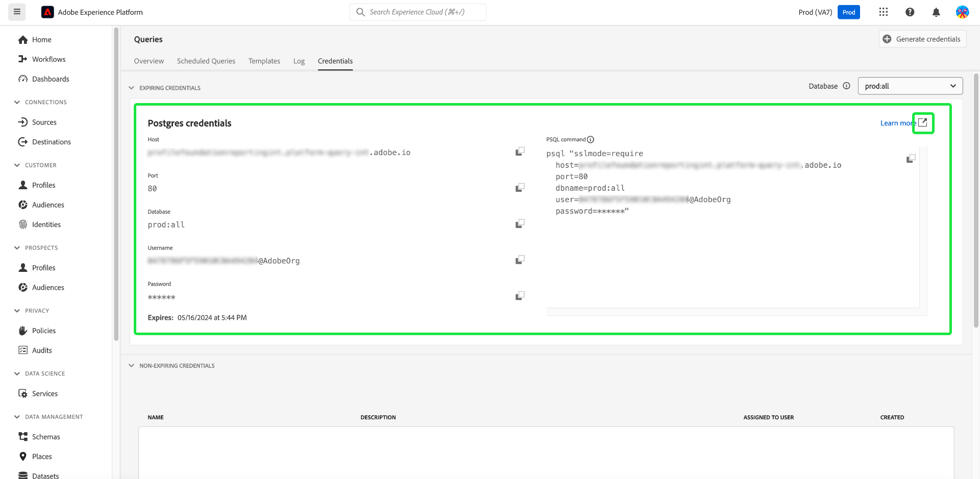Select the Credentials tab
Viewport: 980px width, 479px height.
pyautogui.click(x=335, y=61)
